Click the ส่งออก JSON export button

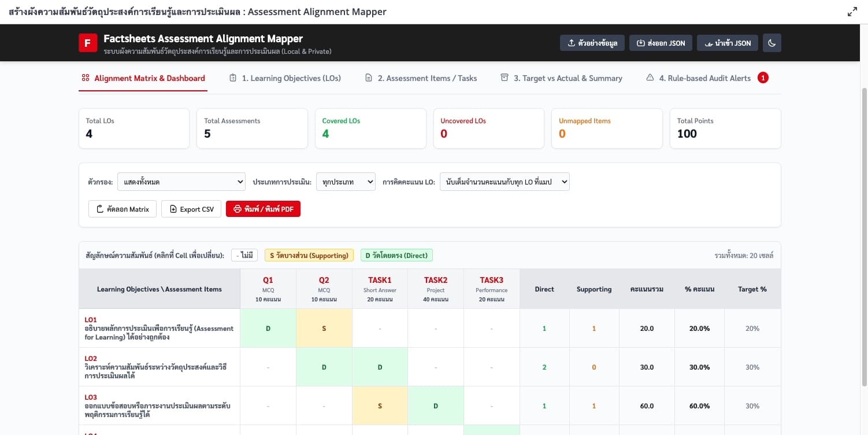(661, 43)
